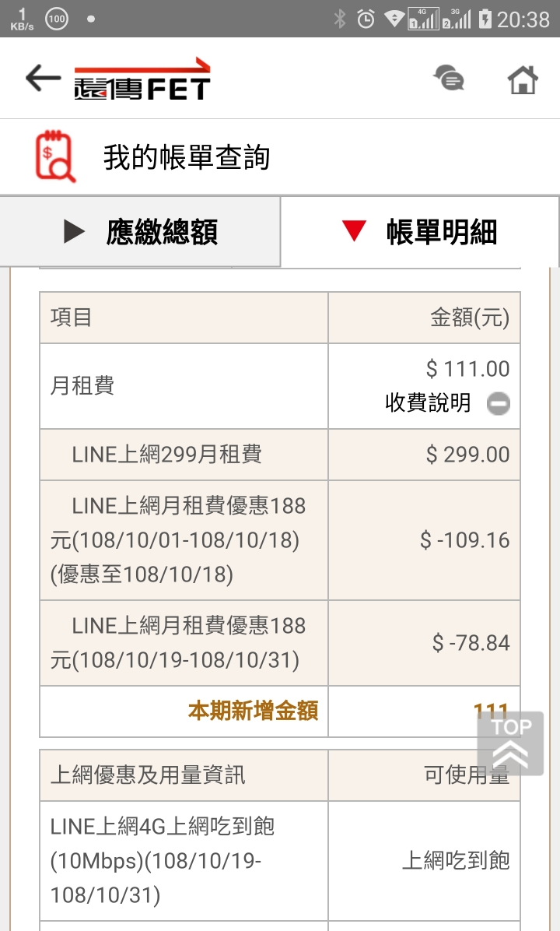Tap the alarm clock status icon
Image resolution: width=560 pixels, height=931 pixels.
pyautogui.click(x=366, y=19)
